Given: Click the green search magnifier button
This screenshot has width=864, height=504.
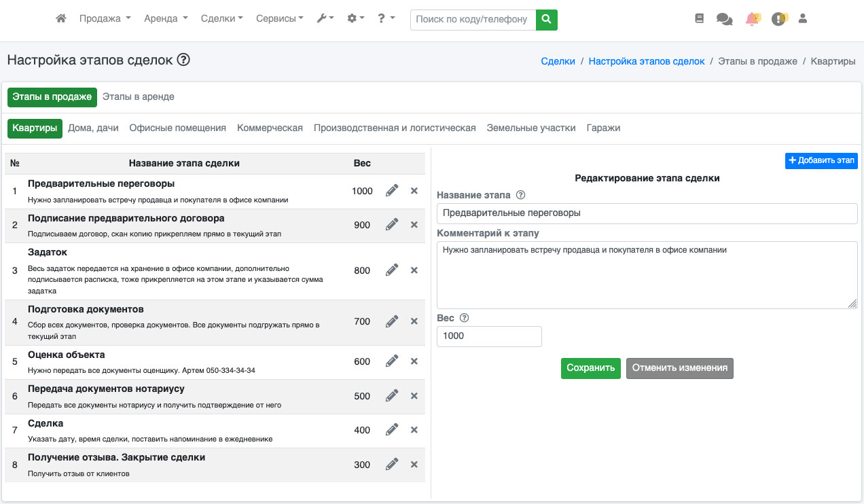Looking at the screenshot, I should (x=546, y=20).
